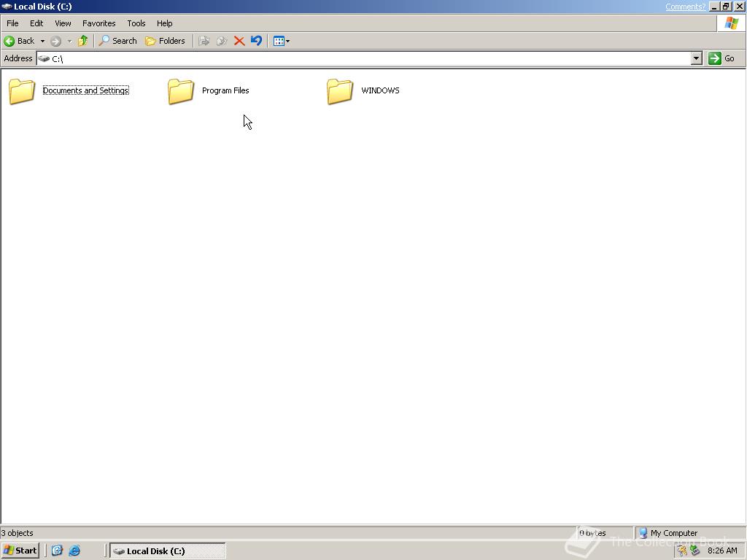The height and width of the screenshot is (560, 747).
Task: Click the drive icon in Address bar
Action: (44, 58)
